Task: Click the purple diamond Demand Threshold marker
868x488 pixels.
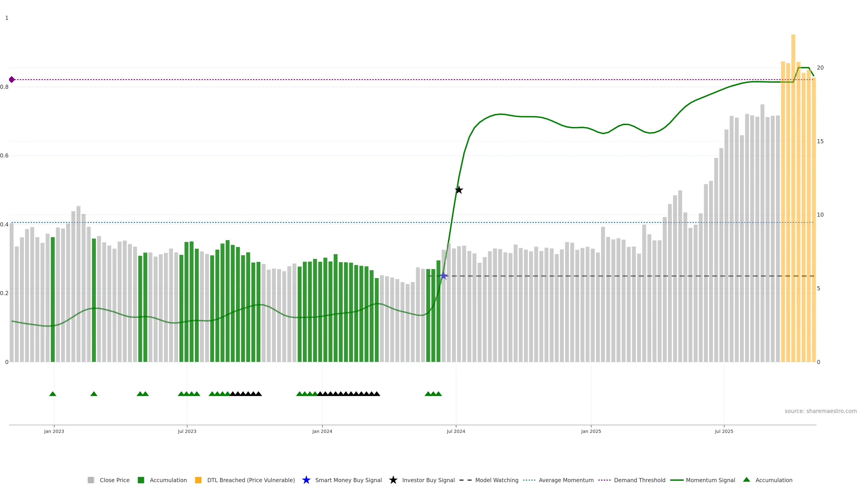Action: coord(12,80)
